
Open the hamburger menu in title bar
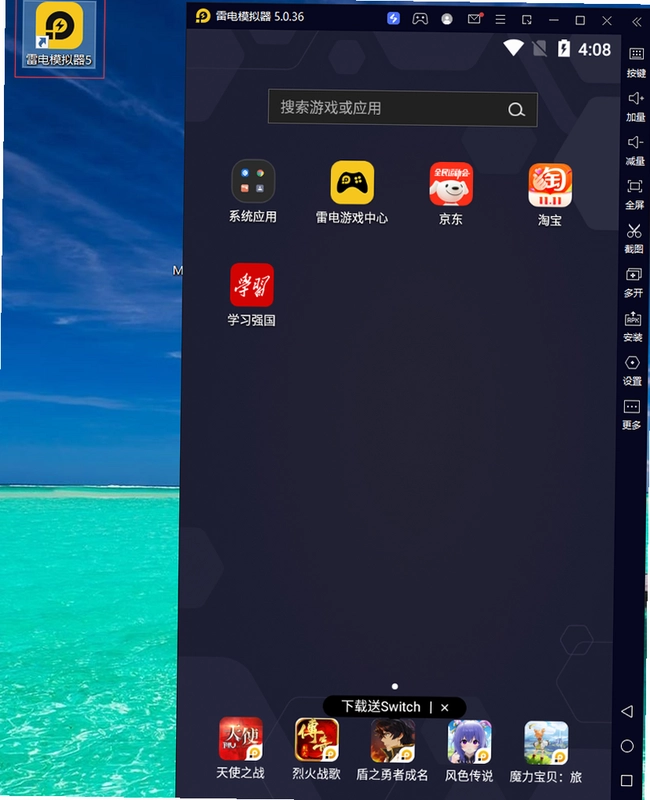click(501, 19)
